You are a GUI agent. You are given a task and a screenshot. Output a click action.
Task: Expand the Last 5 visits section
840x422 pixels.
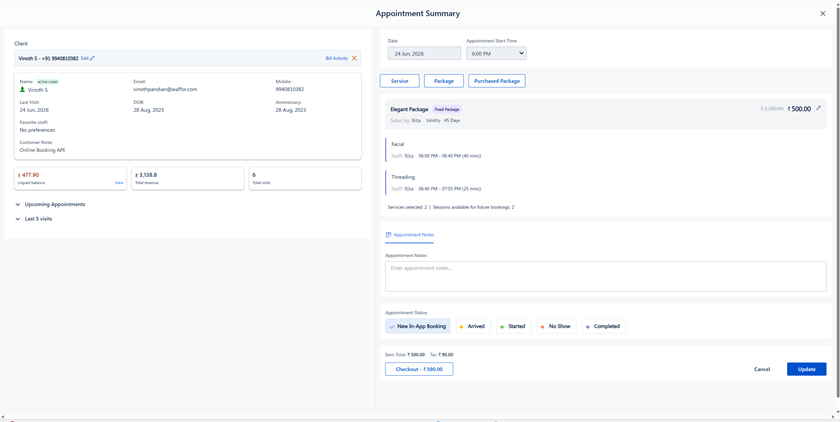[x=34, y=218]
